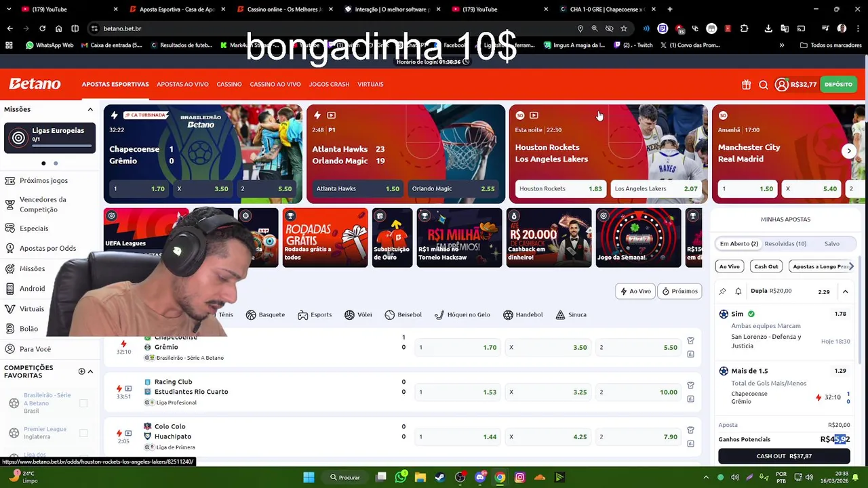Open Vencedores da Competição sidebar item

coord(43,205)
